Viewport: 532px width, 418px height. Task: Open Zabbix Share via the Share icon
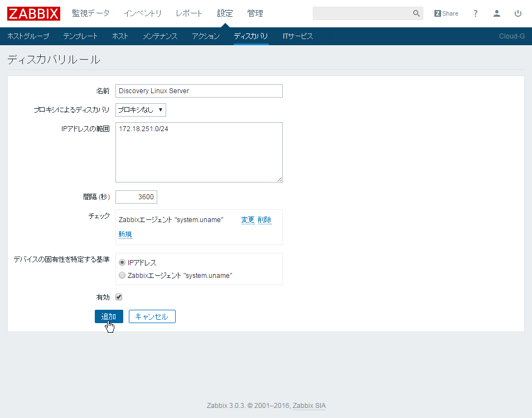(446, 13)
